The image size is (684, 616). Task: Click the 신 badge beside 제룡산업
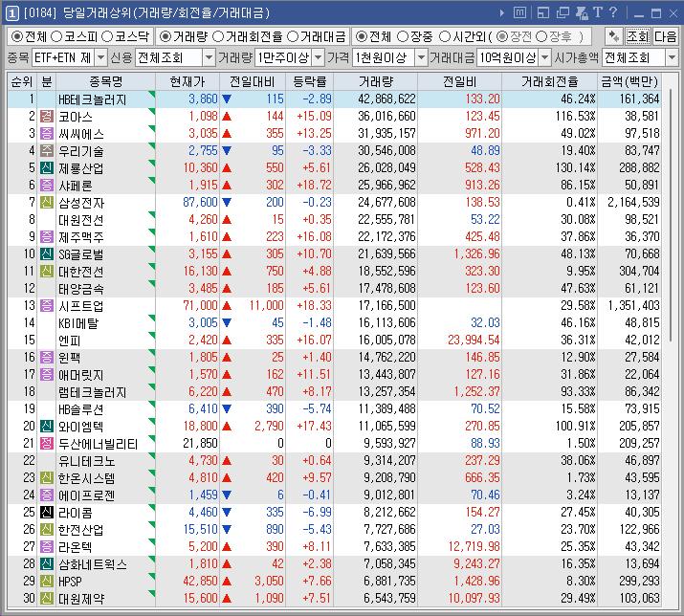[x=47, y=168]
